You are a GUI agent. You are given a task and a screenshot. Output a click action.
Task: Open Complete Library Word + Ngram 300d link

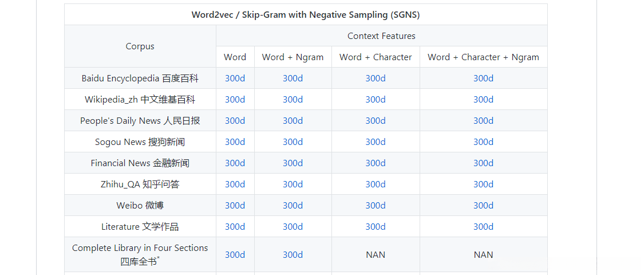293,254
